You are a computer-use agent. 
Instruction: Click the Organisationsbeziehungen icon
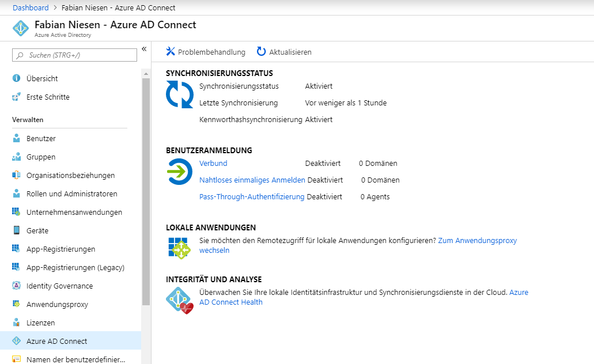(x=16, y=175)
